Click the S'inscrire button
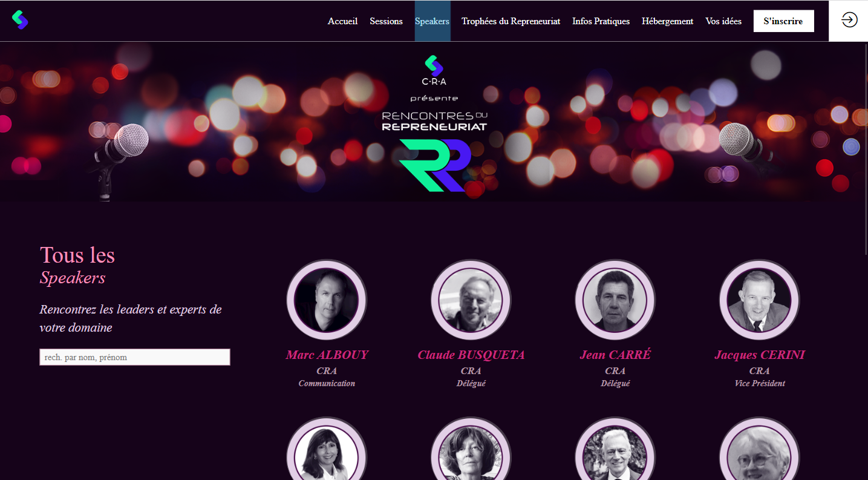 pyautogui.click(x=783, y=21)
